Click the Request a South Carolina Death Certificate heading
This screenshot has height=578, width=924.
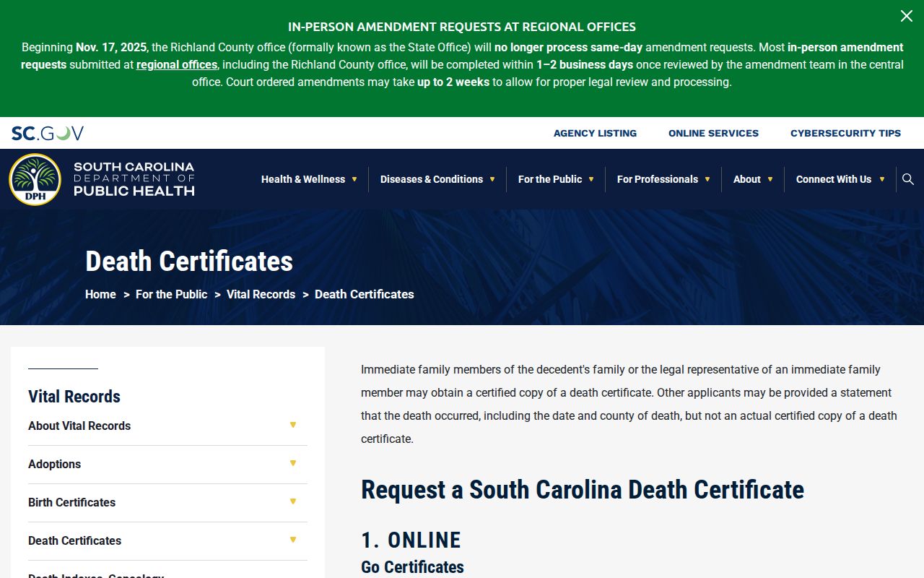tap(583, 490)
